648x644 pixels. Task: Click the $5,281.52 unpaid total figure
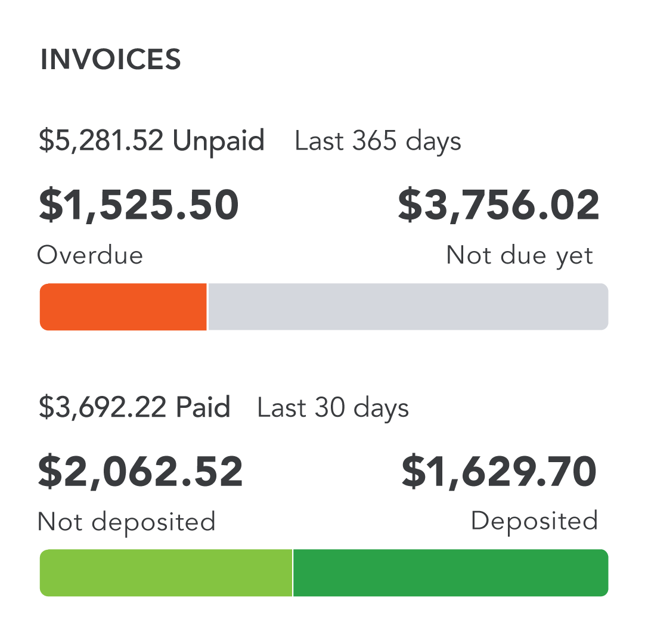point(101,141)
